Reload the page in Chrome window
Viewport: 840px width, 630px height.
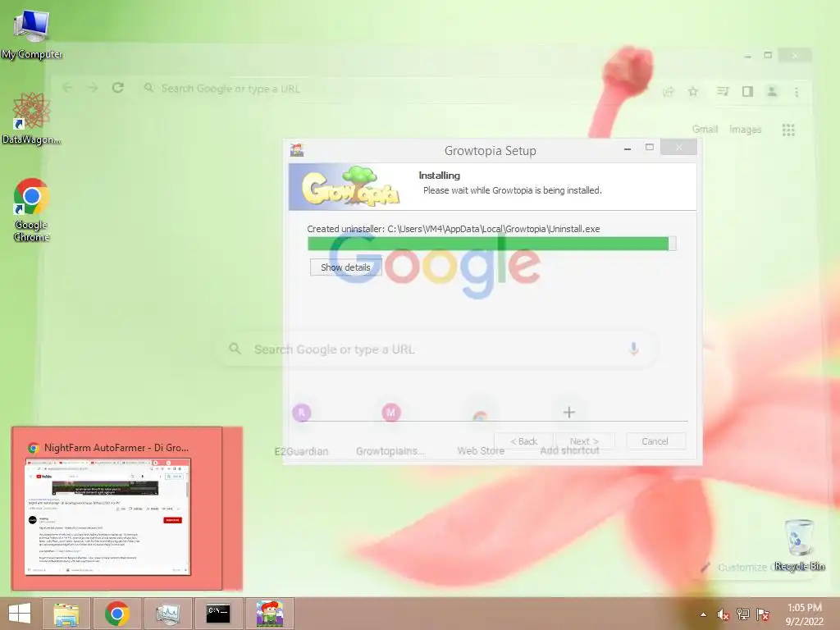[x=118, y=88]
